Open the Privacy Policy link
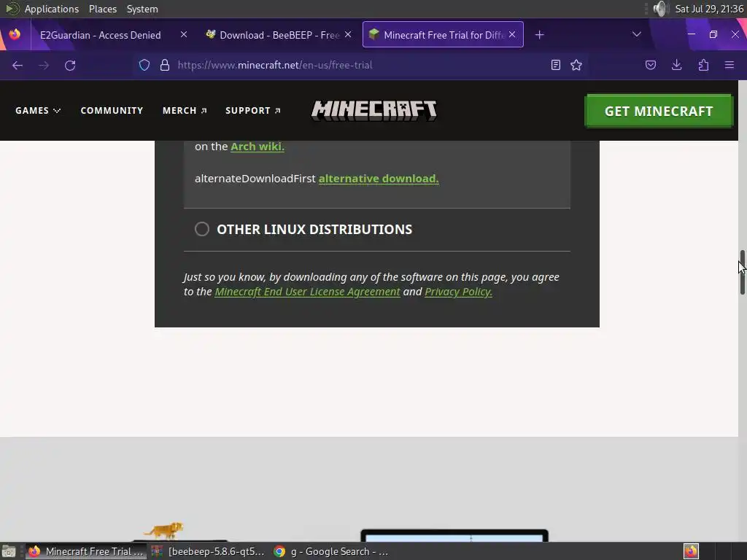This screenshot has width=747, height=560. coord(458,292)
